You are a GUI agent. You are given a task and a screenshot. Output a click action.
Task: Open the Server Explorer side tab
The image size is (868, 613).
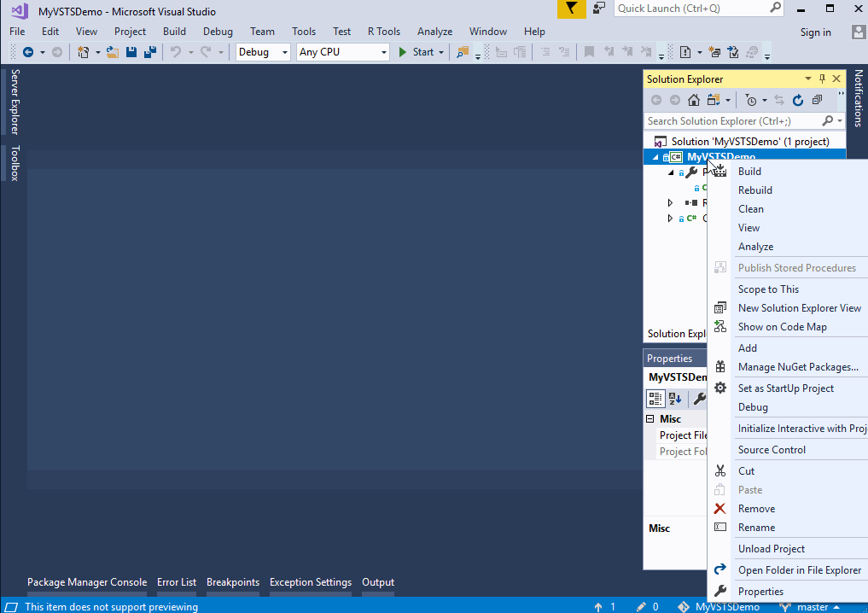pyautogui.click(x=15, y=102)
